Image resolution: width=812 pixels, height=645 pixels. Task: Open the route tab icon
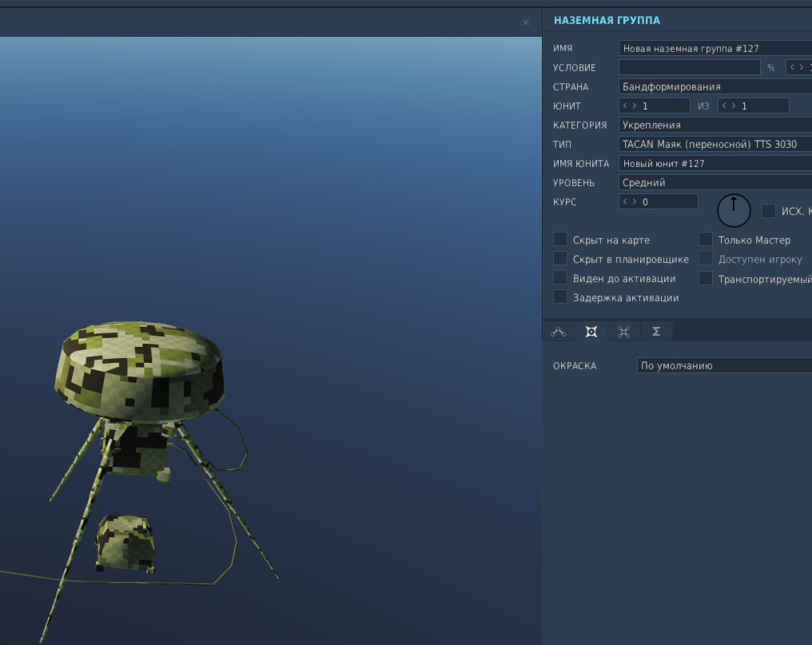[x=558, y=332]
